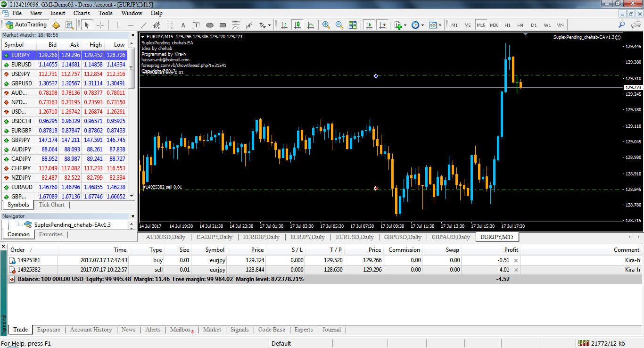
Task: Toggle the chart shift button
Action: [382, 25]
